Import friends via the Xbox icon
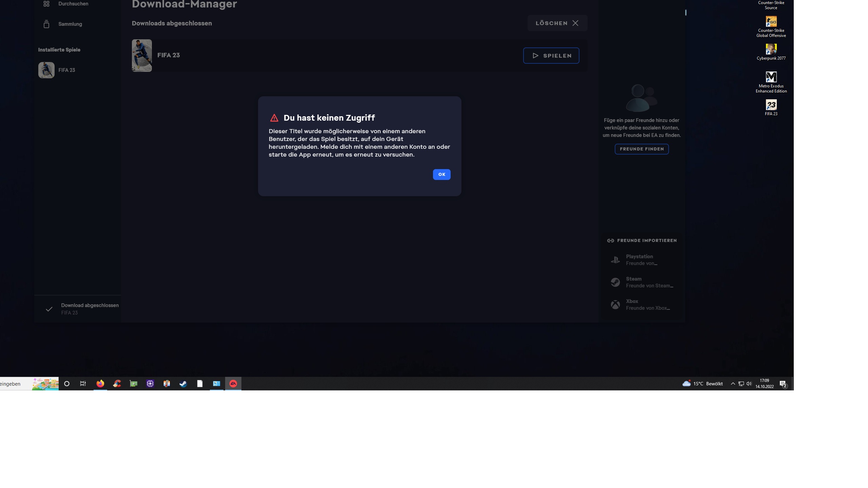This screenshot has height=488, width=868. click(x=615, y=305)
